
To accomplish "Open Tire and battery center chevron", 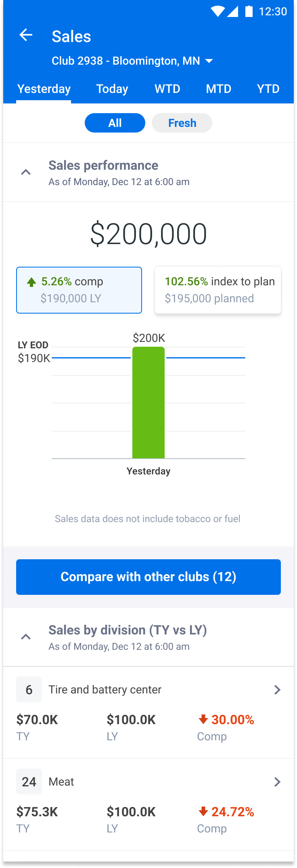I will (277, 690).
